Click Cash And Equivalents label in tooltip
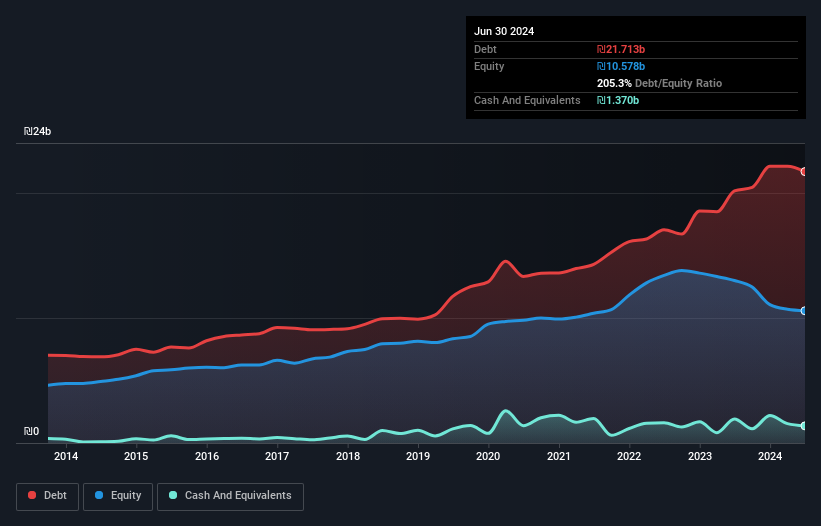Screen dimensions: 821x526 coord(527,100)
